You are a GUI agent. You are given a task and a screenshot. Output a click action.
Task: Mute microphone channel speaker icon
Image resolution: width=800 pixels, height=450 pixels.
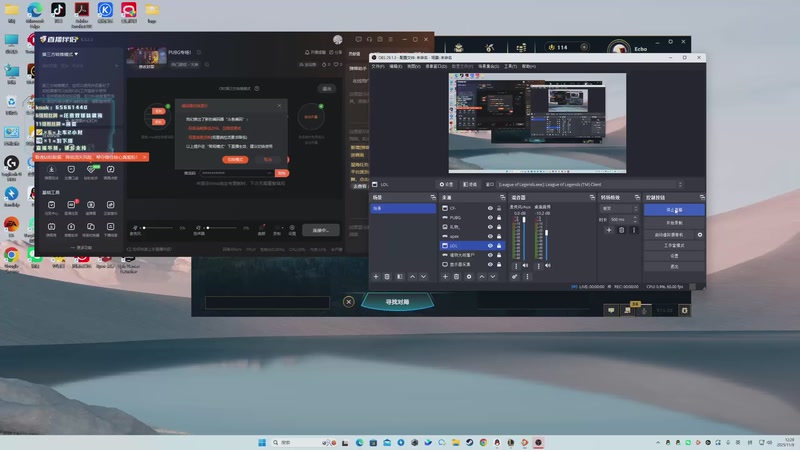pos(525,265)
